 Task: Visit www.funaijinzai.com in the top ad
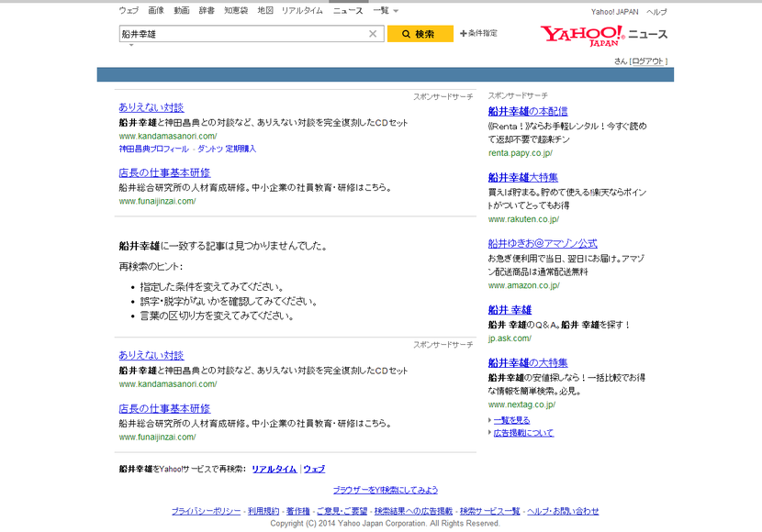point(158,201)
